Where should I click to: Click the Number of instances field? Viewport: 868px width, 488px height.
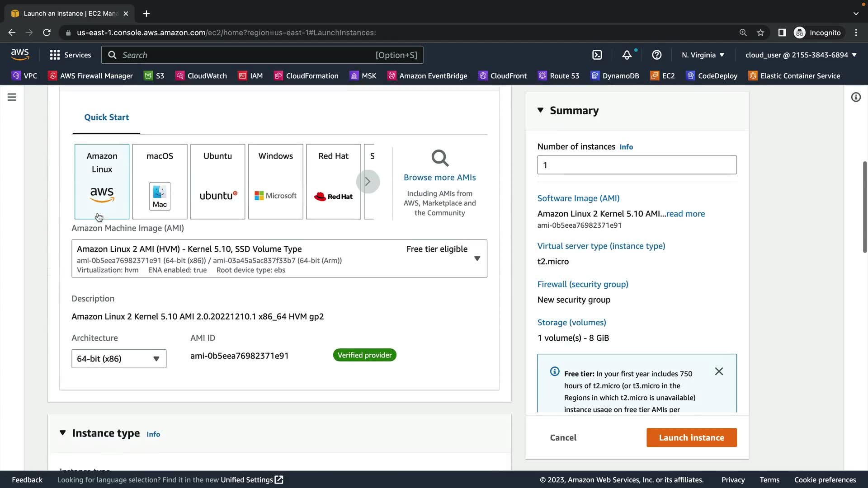pos(637,165)
